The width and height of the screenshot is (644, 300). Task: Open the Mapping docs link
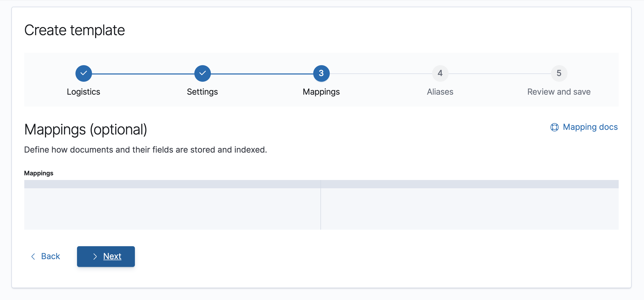coord(590,127)
